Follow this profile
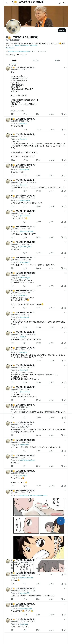Image resolution: width=72 pixels, height=644 pixels. tap(62, 30)
